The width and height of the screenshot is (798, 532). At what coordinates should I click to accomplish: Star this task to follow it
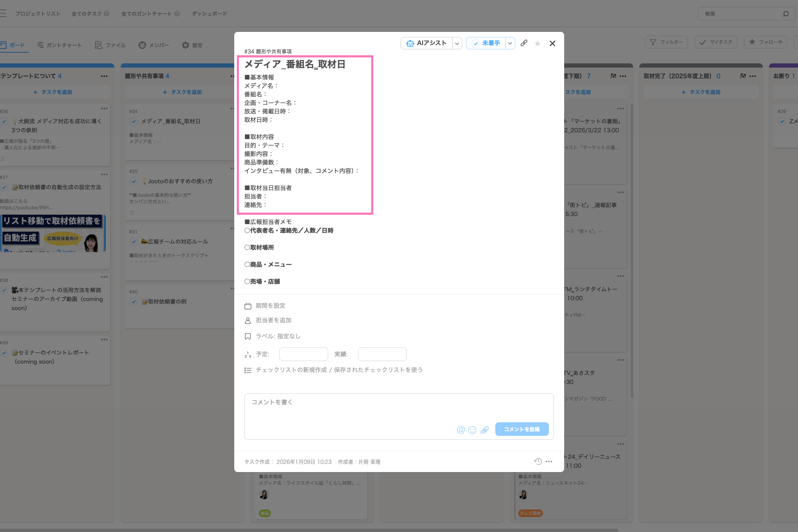pyautogui.click(x=538, y=43)
